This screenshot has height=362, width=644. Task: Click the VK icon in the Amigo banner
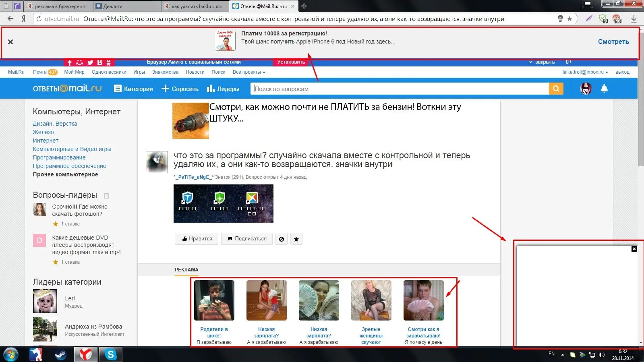99,62
